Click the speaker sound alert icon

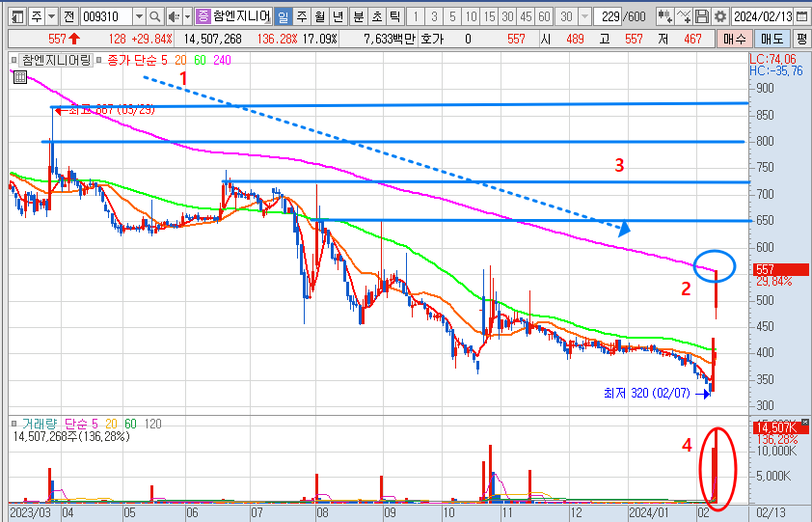pyautogui.click(x=174, y=16)
